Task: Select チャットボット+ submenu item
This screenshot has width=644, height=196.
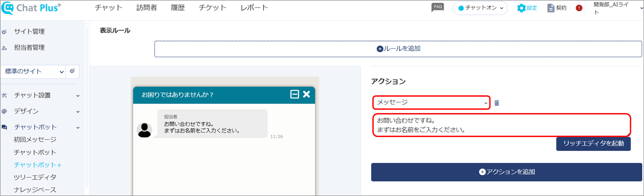Action: point(37,165)
